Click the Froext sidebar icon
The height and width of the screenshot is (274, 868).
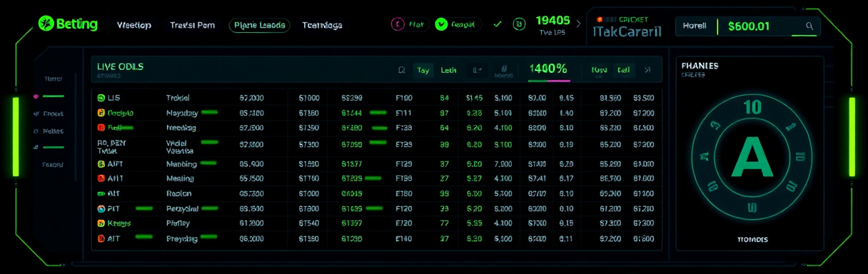pos(36,113)
